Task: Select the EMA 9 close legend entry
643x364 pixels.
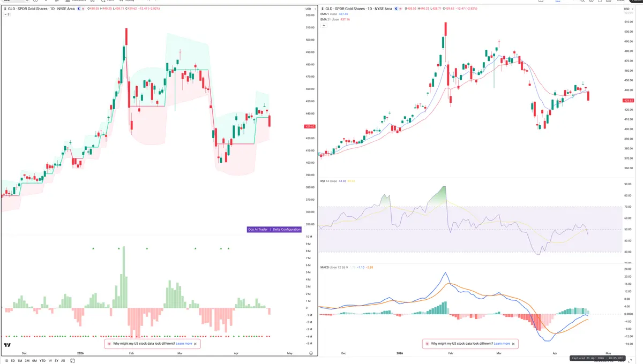Action: (329, 14)
